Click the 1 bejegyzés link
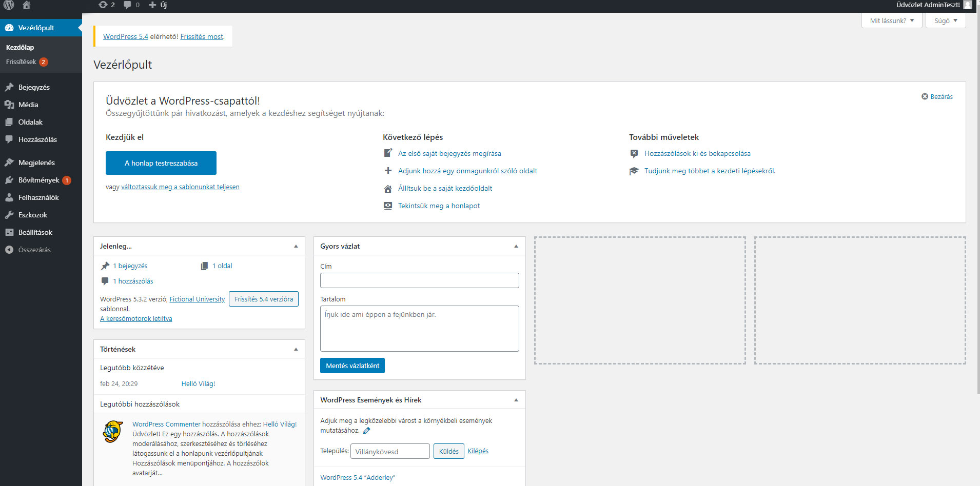The height and width of the screenshot is (486, 980). 130,266
